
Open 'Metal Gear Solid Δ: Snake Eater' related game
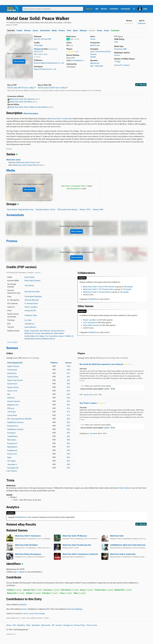pos(123,554)
